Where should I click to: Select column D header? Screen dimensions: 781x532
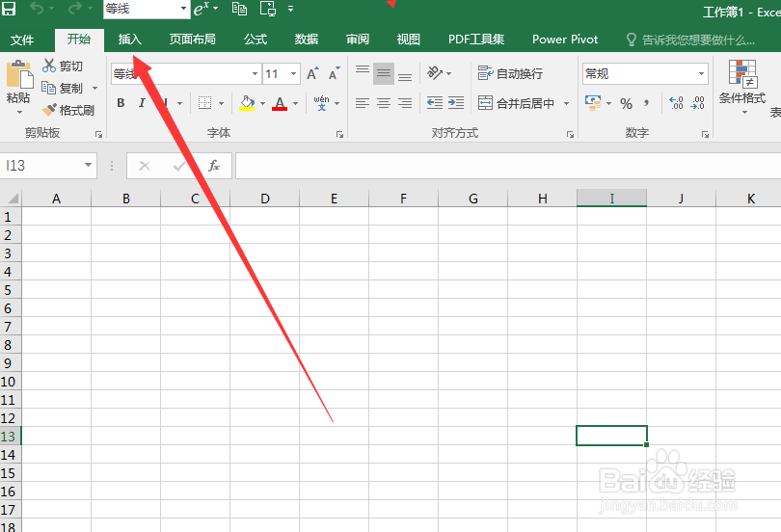[x=264, y=199]
